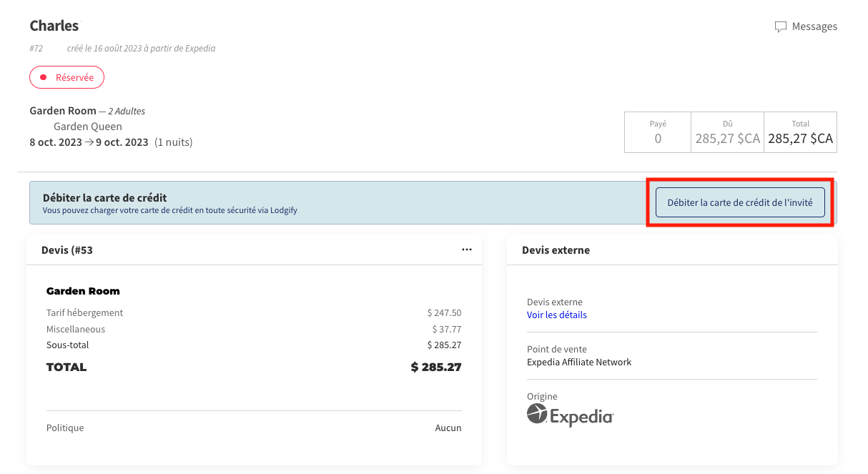The height and width of the screenshot is (474, 868).
Task: Click the guest name Charles
Action: (x=54, y=26)
